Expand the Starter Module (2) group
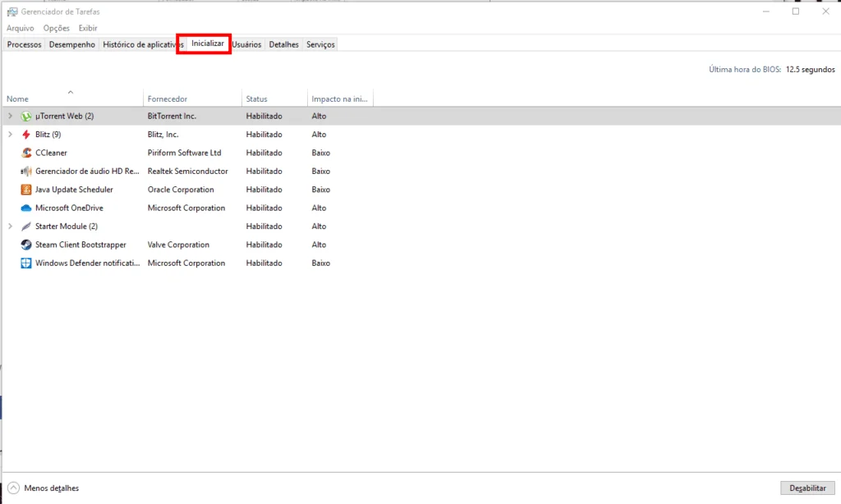The height and width of the screenshot is (504, 841). [10, 227]
